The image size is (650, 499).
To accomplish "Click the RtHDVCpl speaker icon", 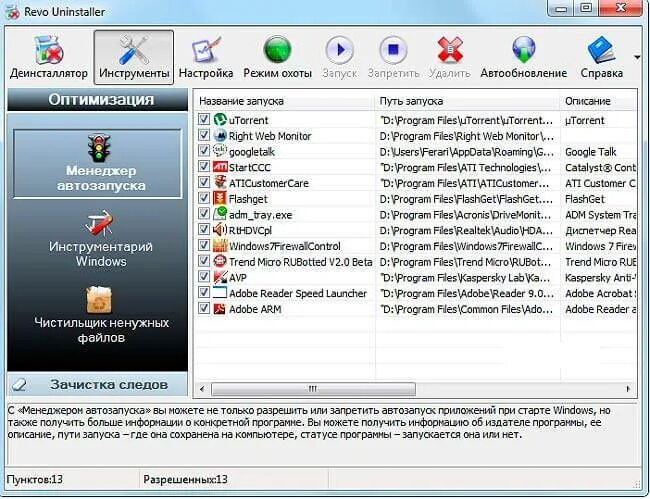I will (x=220, y=230).
